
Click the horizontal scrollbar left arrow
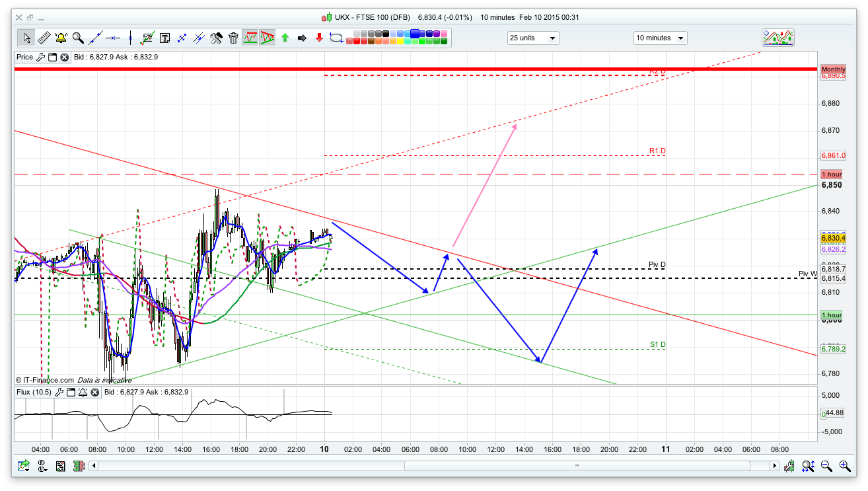tap(94, 466)
